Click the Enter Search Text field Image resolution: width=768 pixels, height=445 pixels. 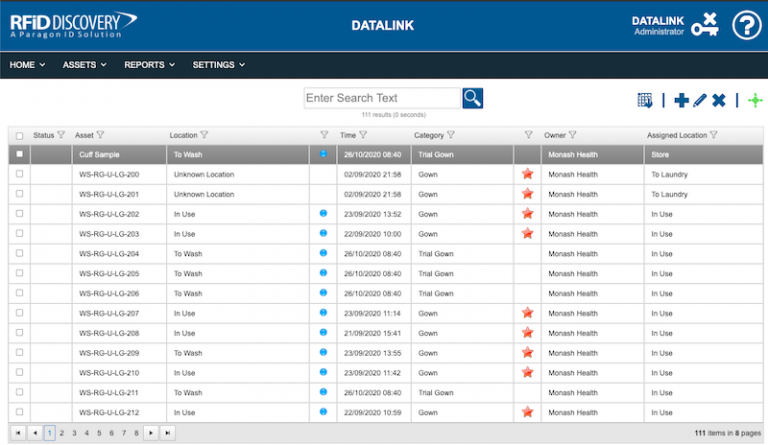(382, 98)
